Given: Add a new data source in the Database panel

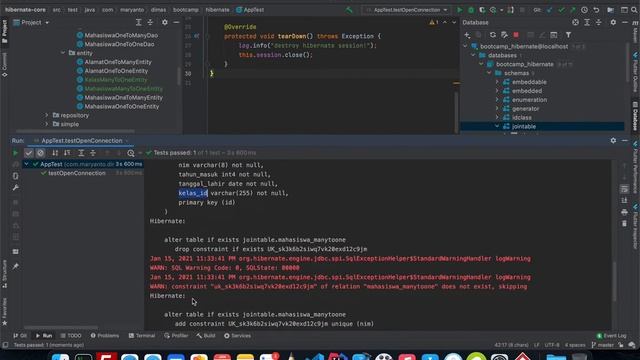Looking at the screenshot, I should tap(467, 35).
